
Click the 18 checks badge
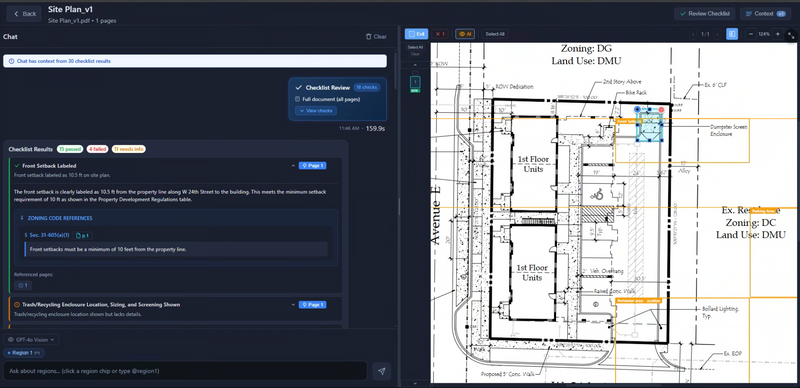click(366, 87)
